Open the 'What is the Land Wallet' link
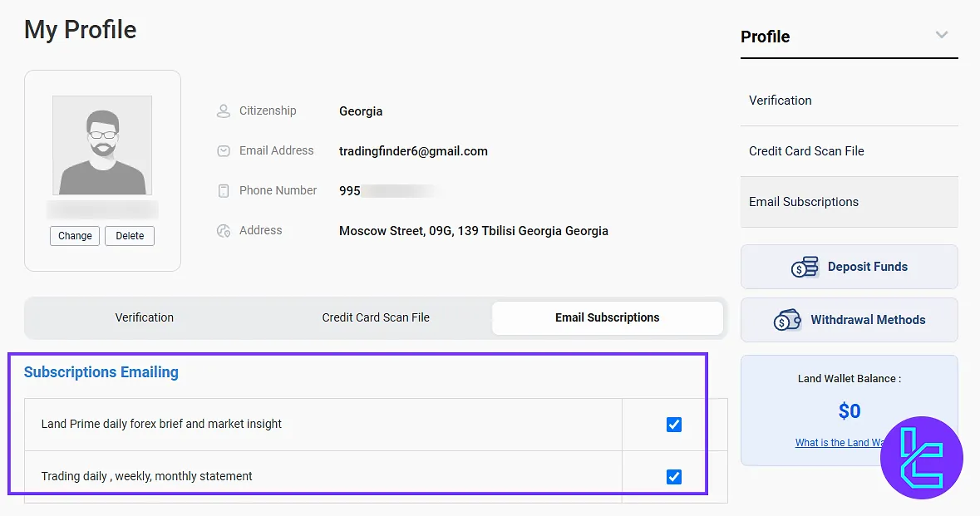Viewport: 980px width, 516px height. [x=838, y=443]
